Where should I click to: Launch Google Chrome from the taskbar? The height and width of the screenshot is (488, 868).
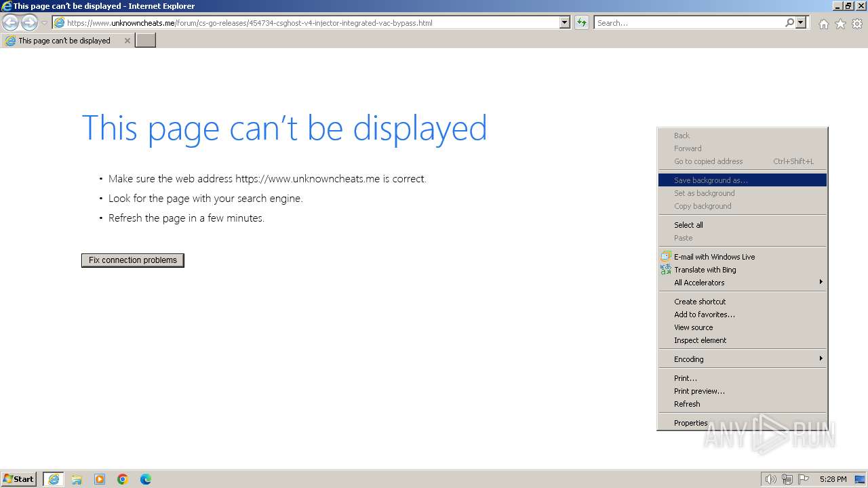(x=123, y=479)
